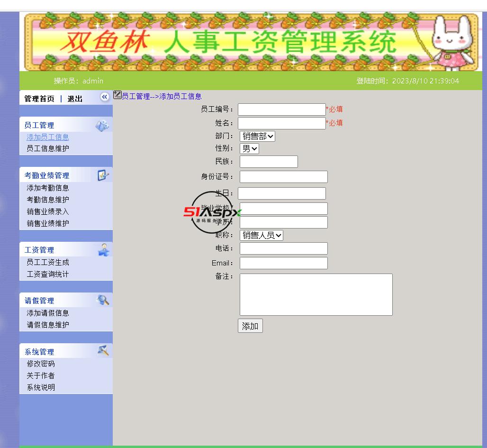Click the 添加 submit button
487x448 pixels.
[x=250, y=326]
